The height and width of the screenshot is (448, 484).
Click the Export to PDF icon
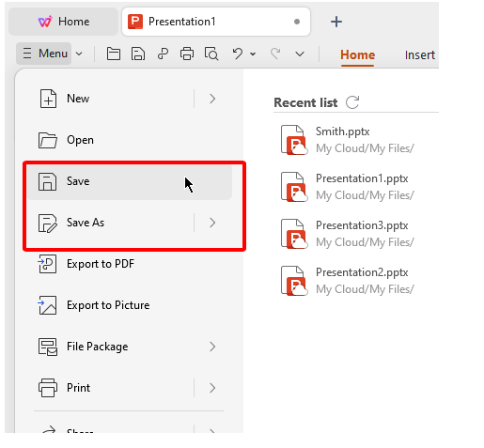[47, 264]
